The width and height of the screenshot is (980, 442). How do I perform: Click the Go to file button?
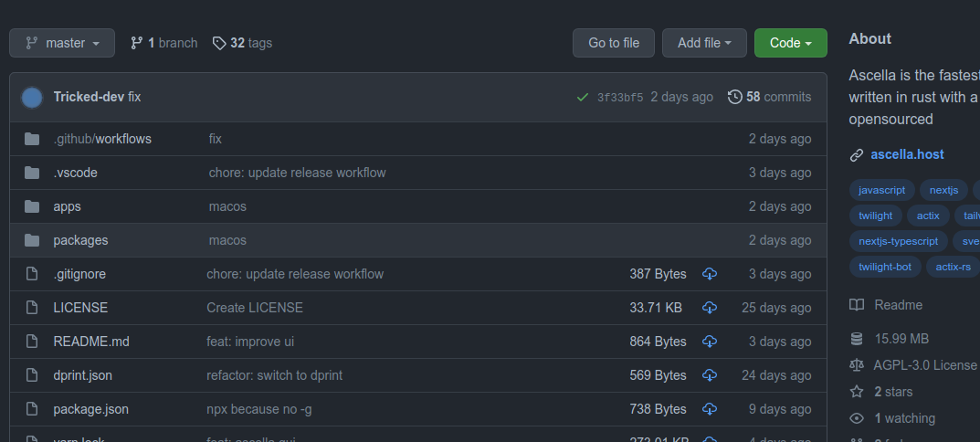(x=614, y=43)
